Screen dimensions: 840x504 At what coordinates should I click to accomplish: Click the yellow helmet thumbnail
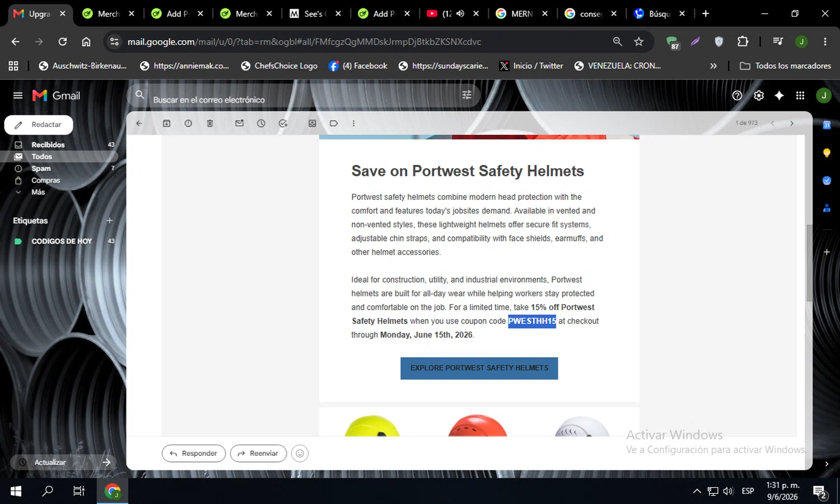(x=372, y=426)
